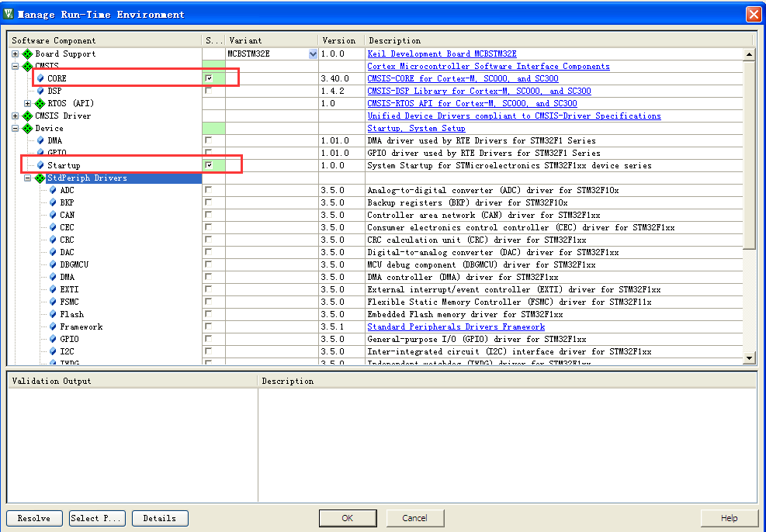Viewport: 766px width, 532px height.
Task: Click the blue gem icon beside CORE
Action: tap(40, 78)
